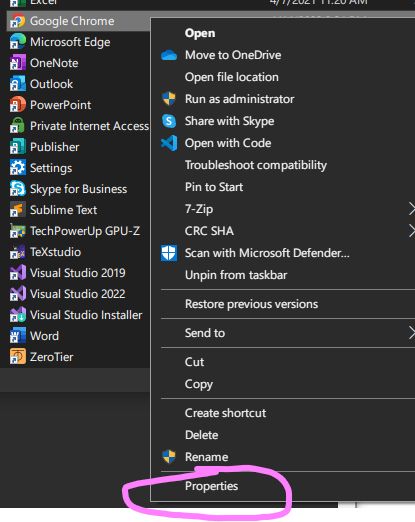Expand the Send to submenu arrow
Viewport: 415px width, 522px height.
[412, 333]
